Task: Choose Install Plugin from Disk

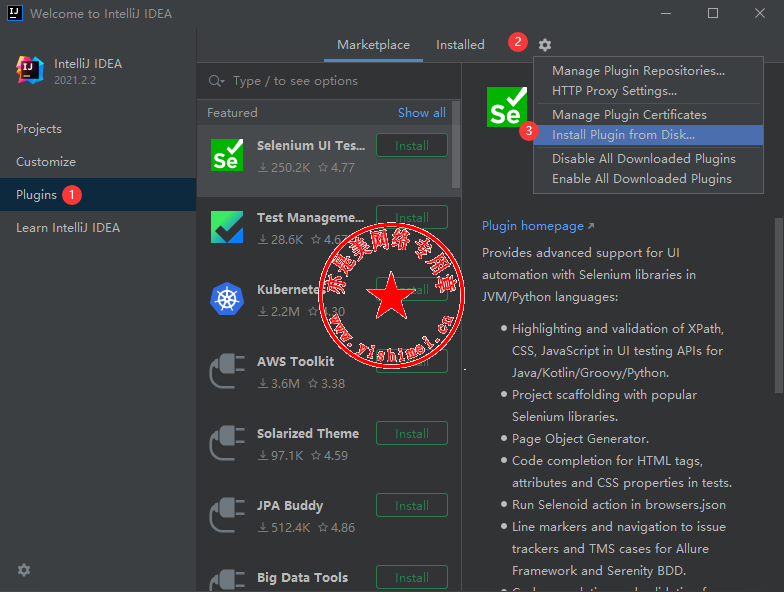Action: tap(648, 134)
